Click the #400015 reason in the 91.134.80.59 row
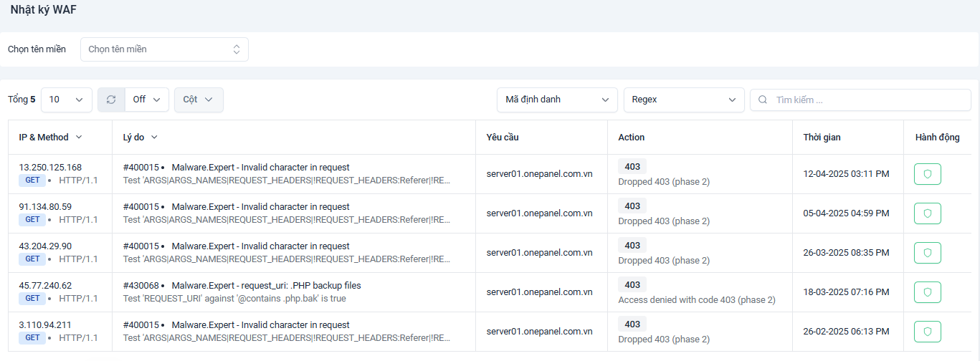 click(x=237, y=207)
